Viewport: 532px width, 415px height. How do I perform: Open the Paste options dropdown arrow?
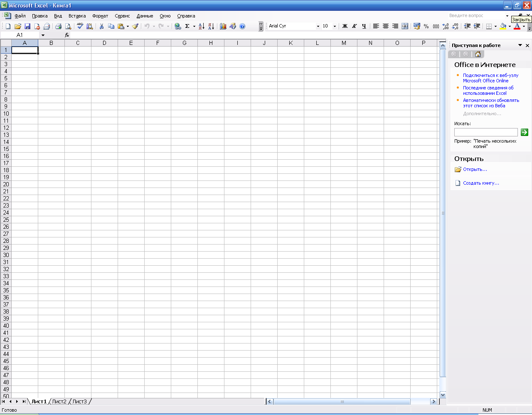128,26
